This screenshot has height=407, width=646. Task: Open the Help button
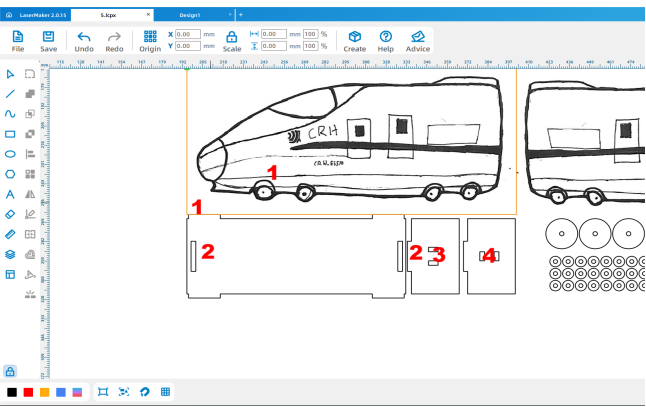coord(386,41)
